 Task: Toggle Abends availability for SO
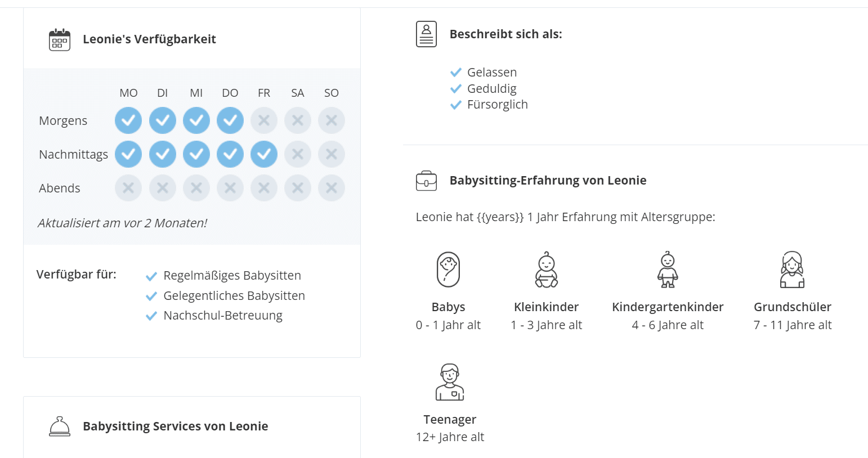click(332, 188)
